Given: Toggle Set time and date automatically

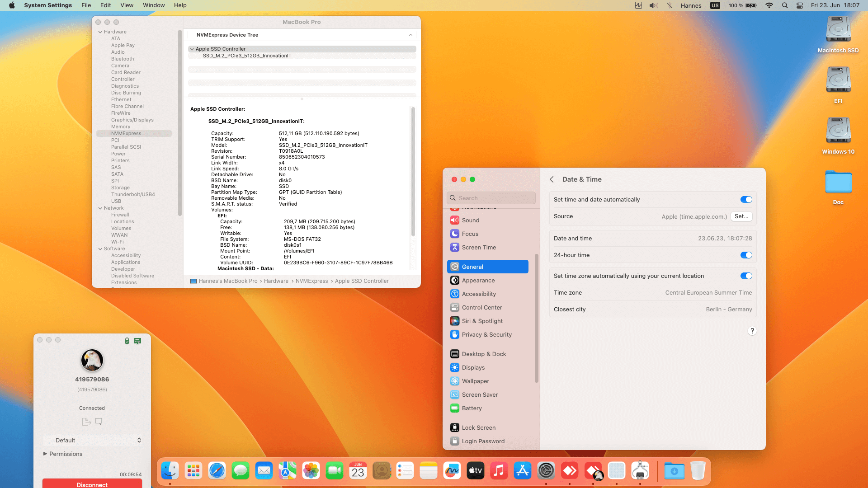Looking at the screenshot, I should [x=746, y=200].
